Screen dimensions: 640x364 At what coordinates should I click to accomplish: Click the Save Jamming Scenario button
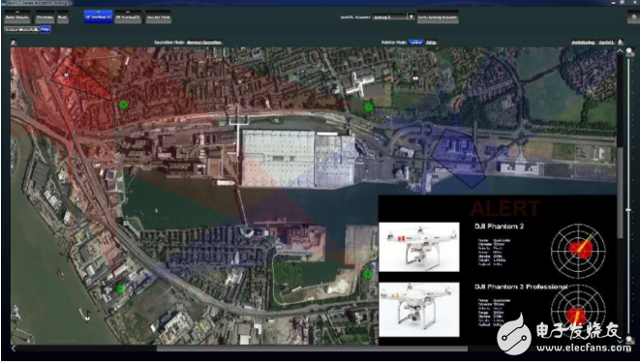coord(438,17)
